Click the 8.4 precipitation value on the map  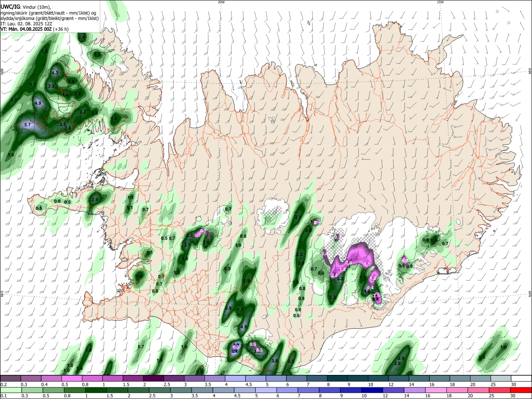tap(234, 351)
